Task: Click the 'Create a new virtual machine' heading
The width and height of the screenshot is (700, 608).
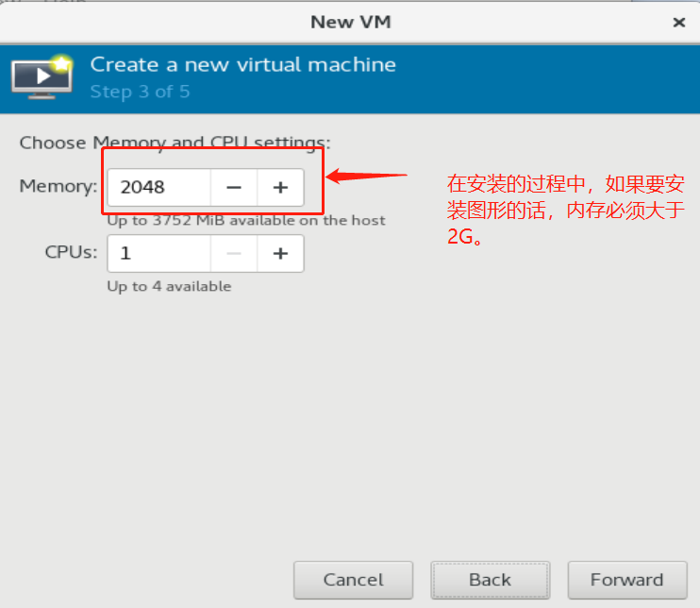Action: [243, 65]
